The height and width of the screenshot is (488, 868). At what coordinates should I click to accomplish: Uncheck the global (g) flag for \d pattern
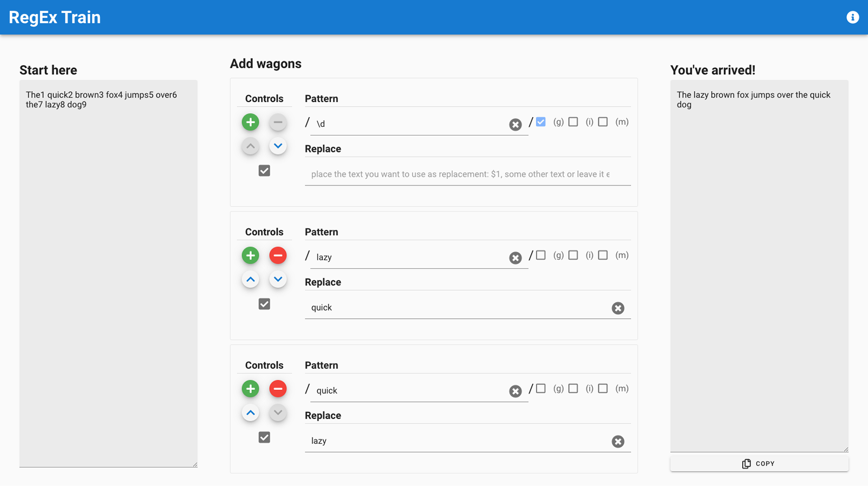tap(541, 122)
